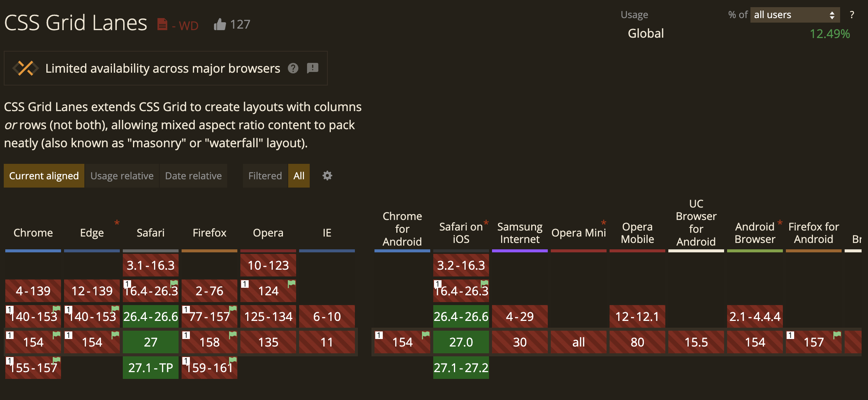Click the flag on Opera 124 cell

[x=292, y=283]
